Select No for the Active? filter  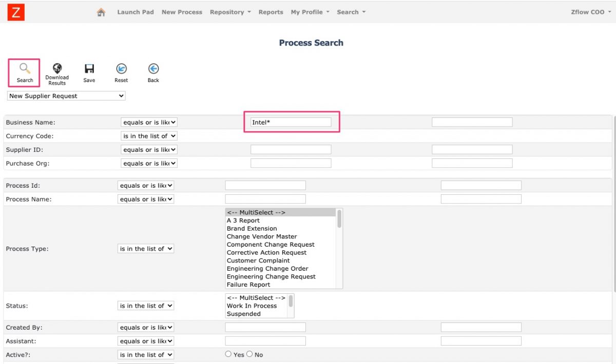coord(249,354)
